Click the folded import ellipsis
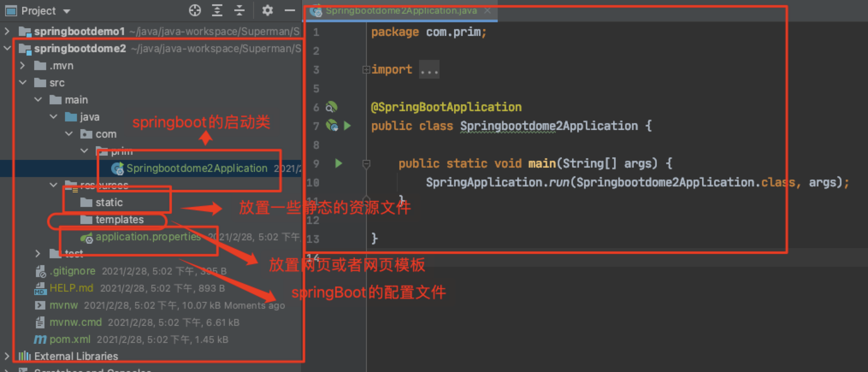 (429, 70)
